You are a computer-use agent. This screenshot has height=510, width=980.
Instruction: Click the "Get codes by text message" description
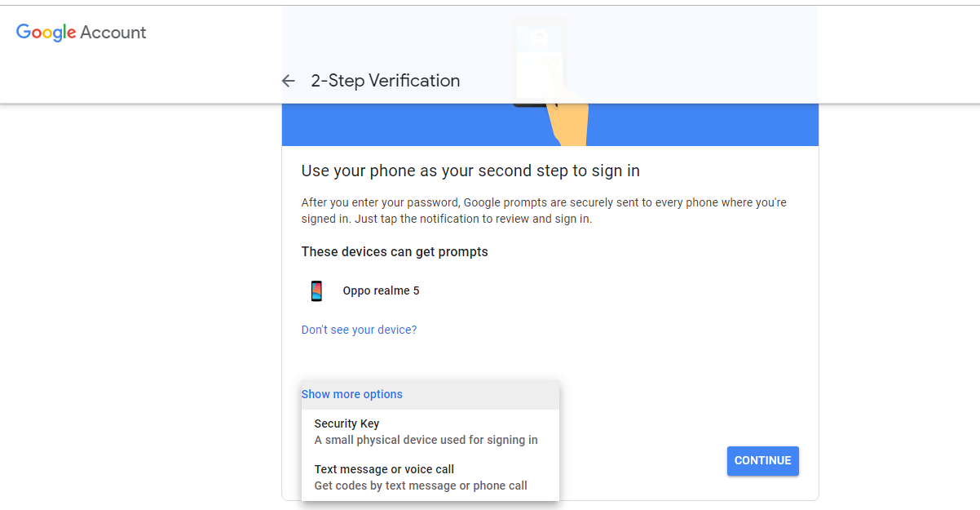tap(421, 486)
